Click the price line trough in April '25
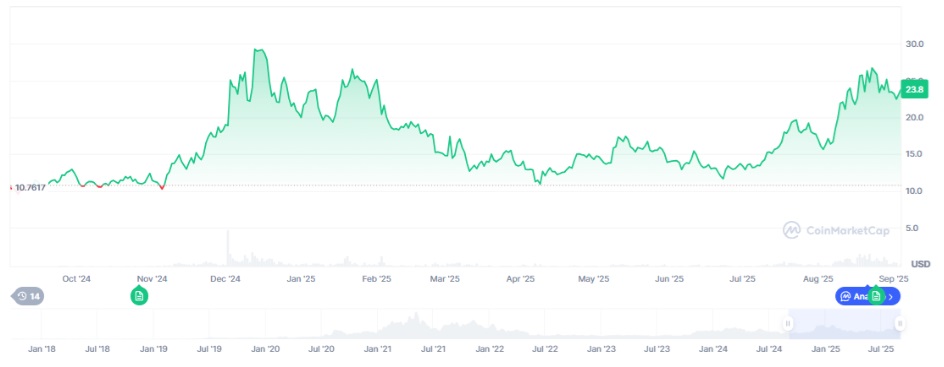944x367 pixels. pyautogui.click(x=539, y=183)
